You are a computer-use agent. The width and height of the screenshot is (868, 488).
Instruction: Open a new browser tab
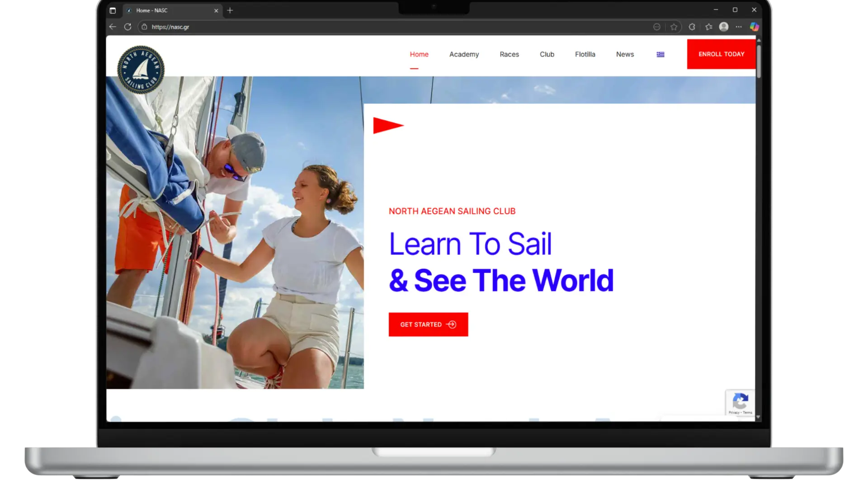point(230,10)
